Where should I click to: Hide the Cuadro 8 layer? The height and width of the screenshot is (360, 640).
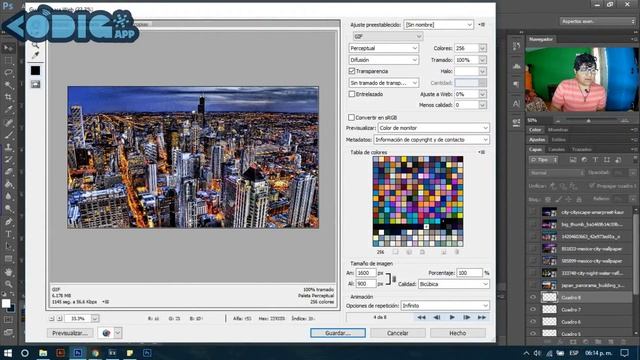pos(533,298)
